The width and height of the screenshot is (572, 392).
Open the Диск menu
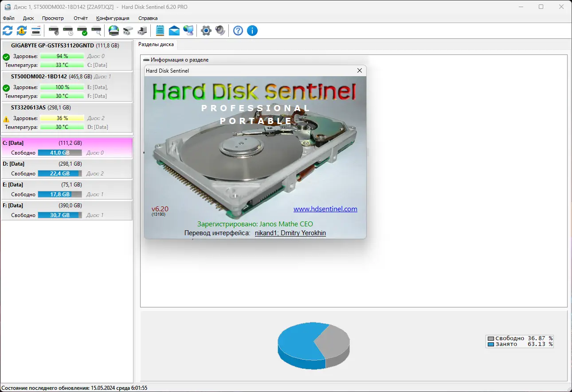click(28, 18)
